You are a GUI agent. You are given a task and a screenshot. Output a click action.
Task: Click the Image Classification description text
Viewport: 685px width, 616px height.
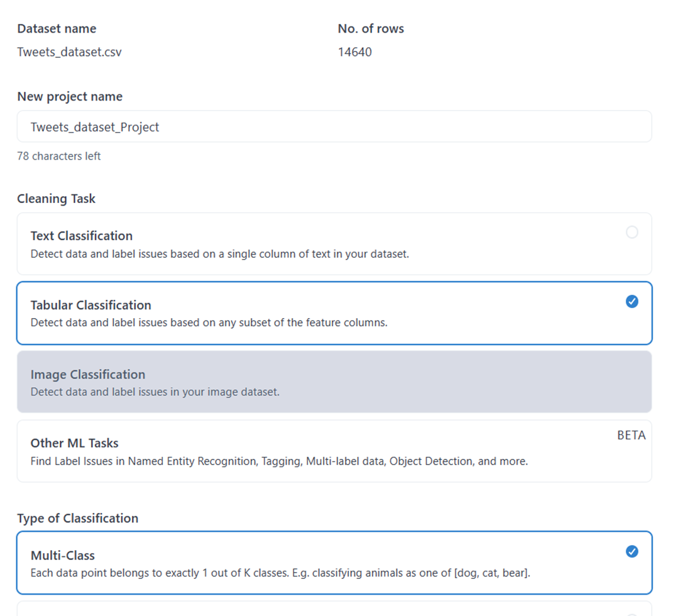(155, 392)
